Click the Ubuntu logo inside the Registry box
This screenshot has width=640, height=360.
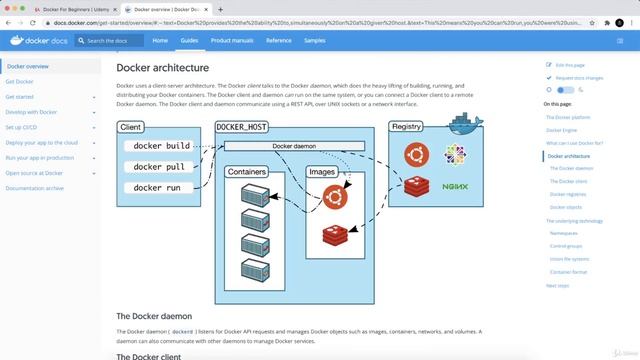[417, 155]
